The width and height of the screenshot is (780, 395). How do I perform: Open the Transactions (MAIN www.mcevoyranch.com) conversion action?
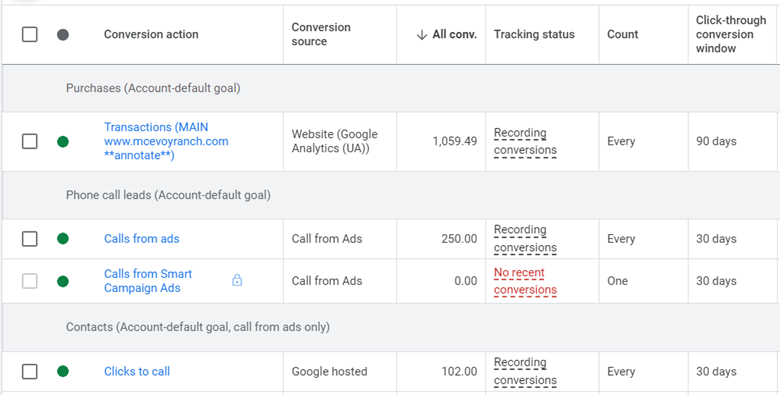[x=166, y=142]
